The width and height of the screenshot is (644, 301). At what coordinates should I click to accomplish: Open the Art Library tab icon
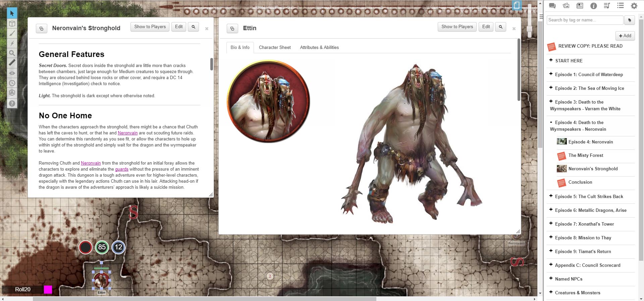click(x=566, y=6)
